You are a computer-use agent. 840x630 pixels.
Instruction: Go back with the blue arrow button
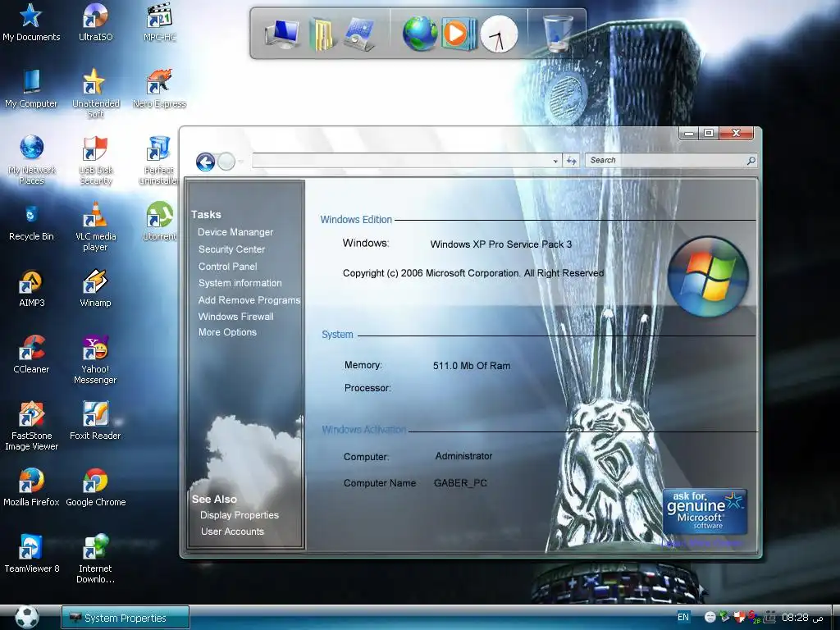[205, 162]
